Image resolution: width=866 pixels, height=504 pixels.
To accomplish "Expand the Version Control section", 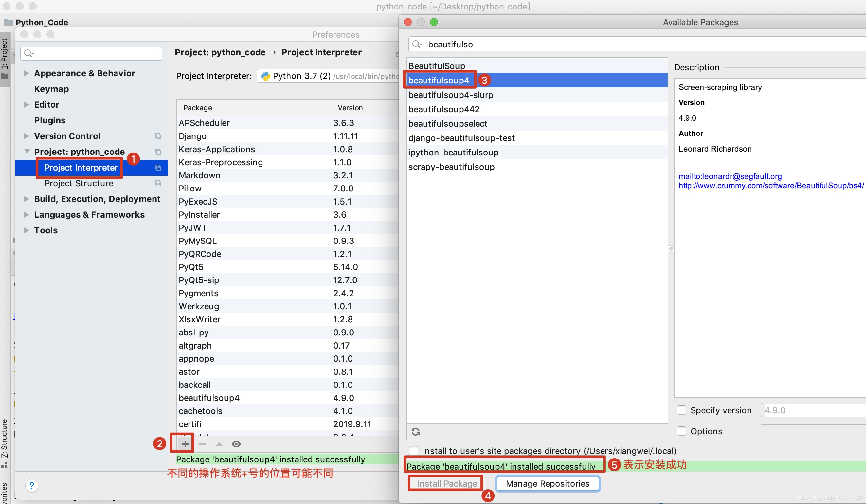I will click(x=27, y=136).
